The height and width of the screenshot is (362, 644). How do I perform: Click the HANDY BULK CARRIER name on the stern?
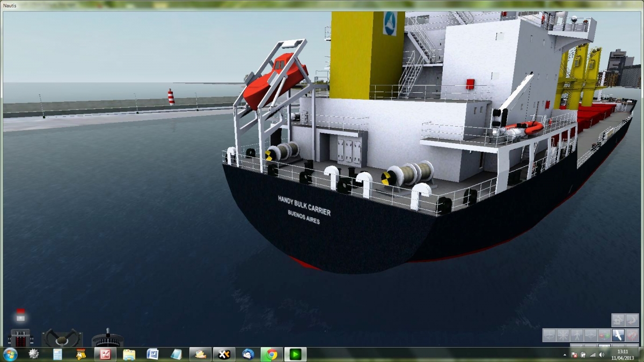point(304,205)
